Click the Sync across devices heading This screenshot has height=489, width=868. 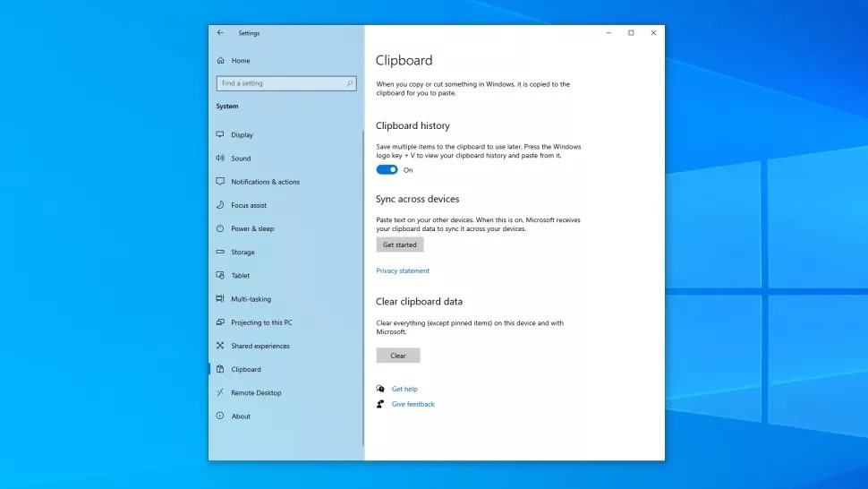[417, 199]
